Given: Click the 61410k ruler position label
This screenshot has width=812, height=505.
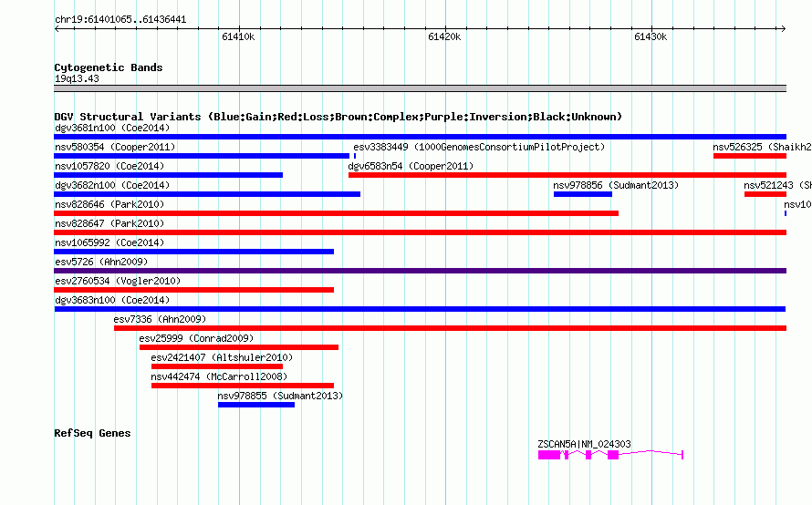Looking at the screenshot, I should coord(238,36).
